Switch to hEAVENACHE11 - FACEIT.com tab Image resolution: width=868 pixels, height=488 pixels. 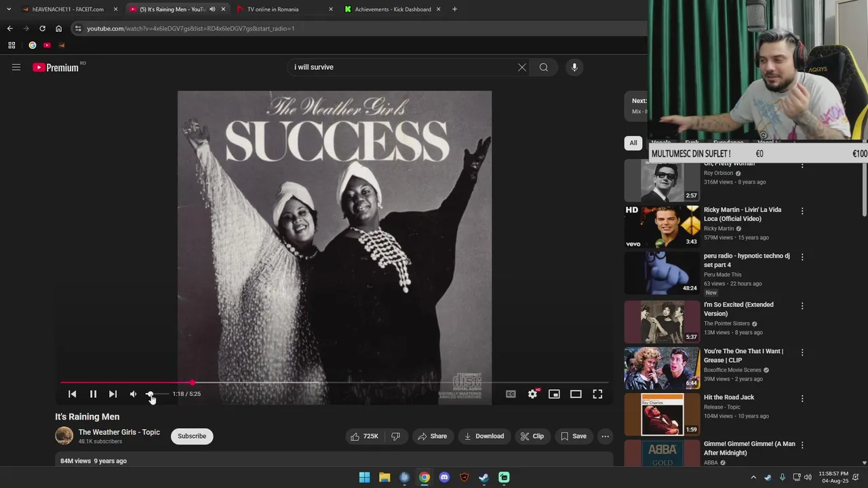click(x=68, y=9)
